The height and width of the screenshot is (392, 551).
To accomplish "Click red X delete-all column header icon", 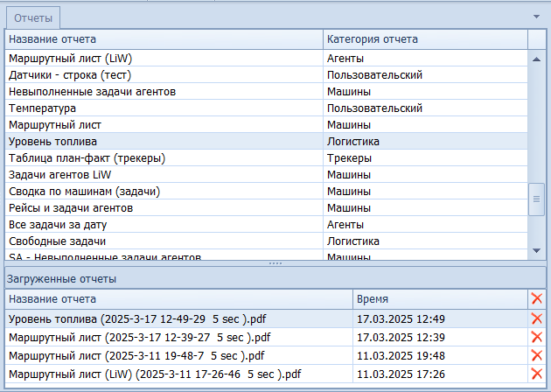I will [x=537, y=299].
